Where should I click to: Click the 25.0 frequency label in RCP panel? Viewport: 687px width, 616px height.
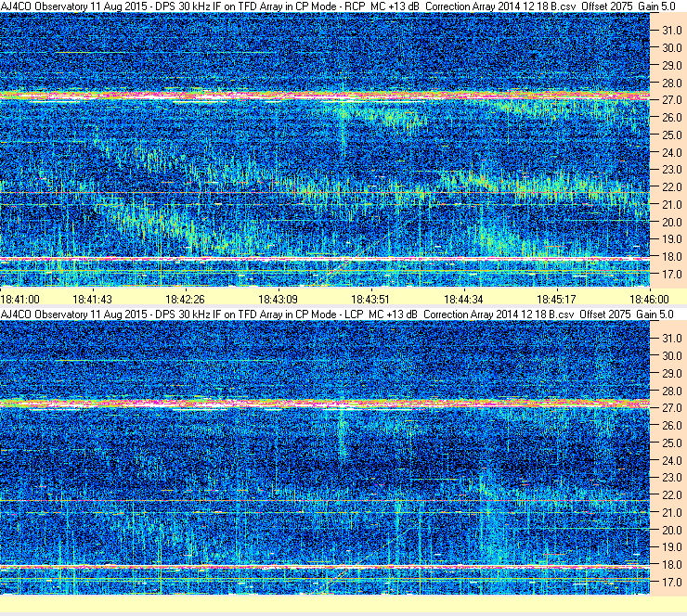671,135
